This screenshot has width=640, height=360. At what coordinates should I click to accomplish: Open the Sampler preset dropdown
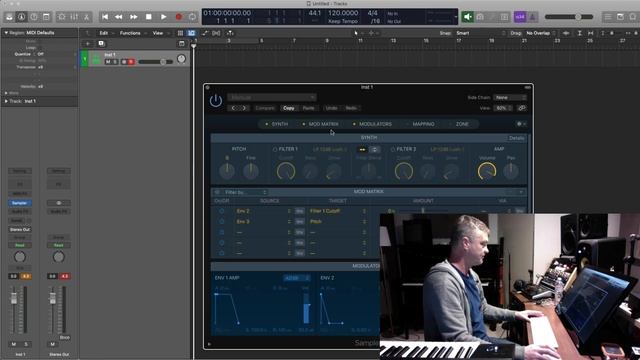click(x=272, y=97)
